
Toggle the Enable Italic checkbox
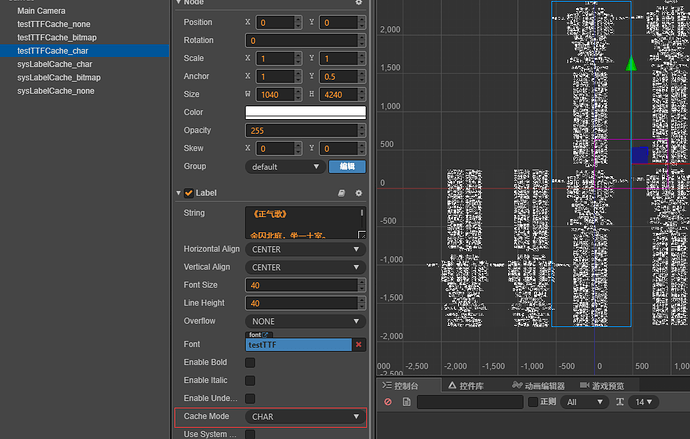click(x=250, y=380)
